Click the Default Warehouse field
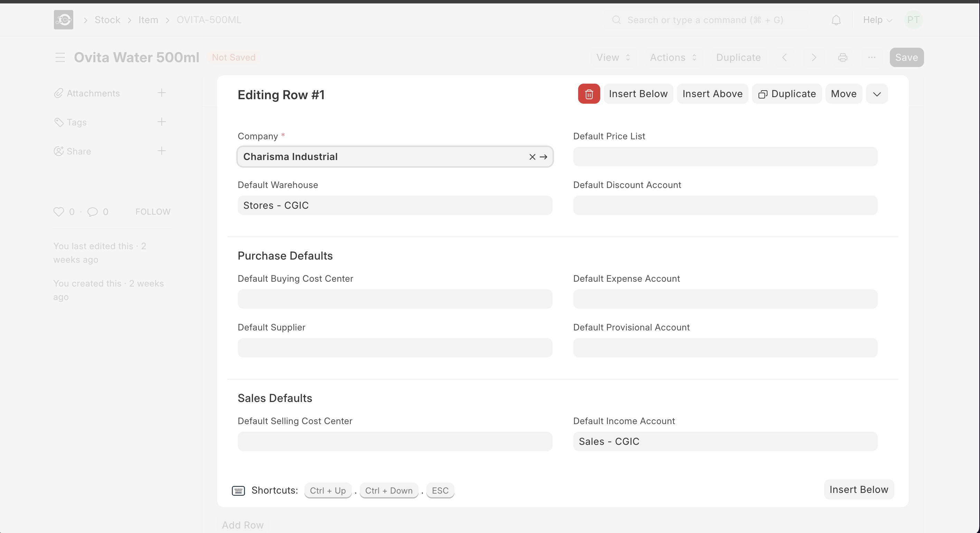The image size is (980, 533). [395, 205]
